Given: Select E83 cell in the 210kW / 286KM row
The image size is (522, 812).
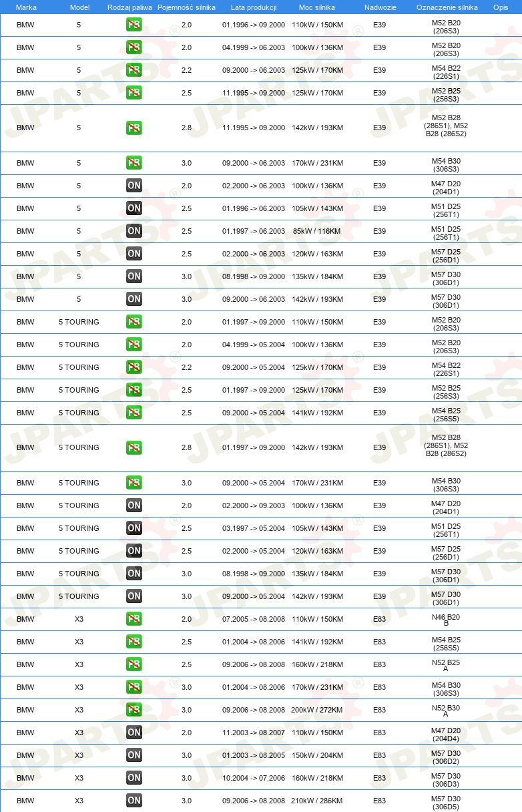Looking at the screenshot, I should click(380, 801).
